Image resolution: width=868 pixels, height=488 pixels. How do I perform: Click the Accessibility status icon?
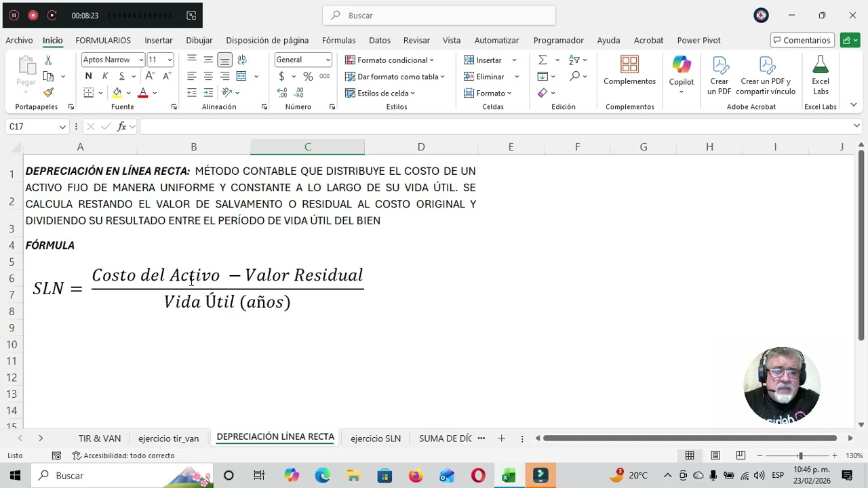[77, 455]
